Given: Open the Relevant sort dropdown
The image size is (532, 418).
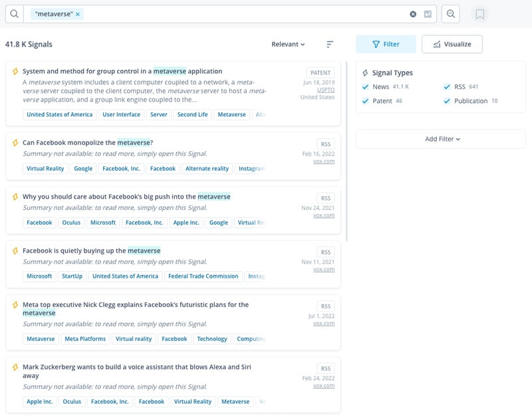Looking at the screenshot, I should click(288, 45).
